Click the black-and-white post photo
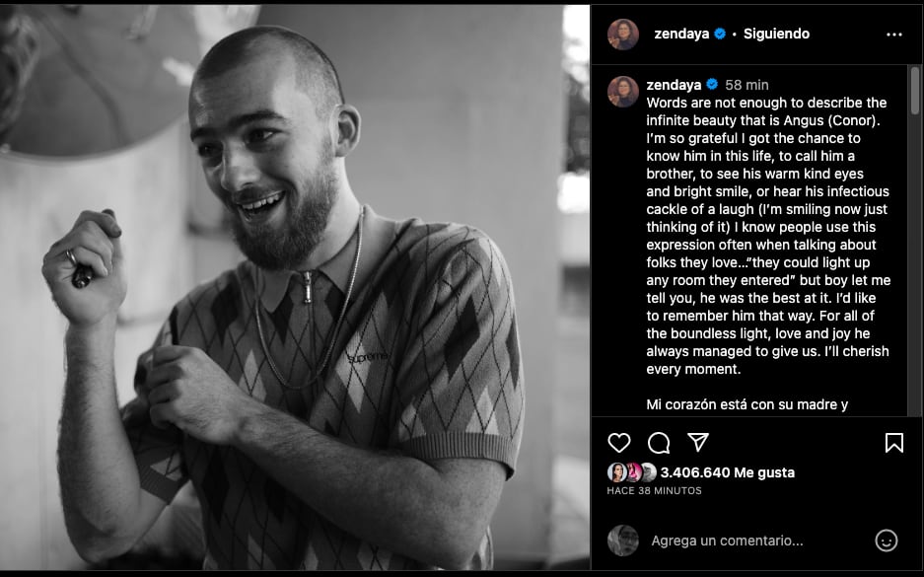Viewport: 924px width, 577px height. (x=296, y=287)
